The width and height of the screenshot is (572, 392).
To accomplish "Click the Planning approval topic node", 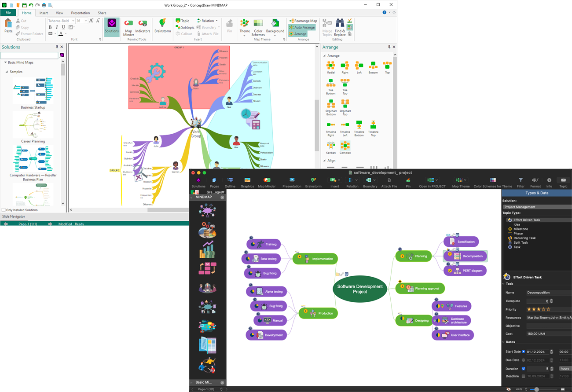I will (x=420, y=289).
